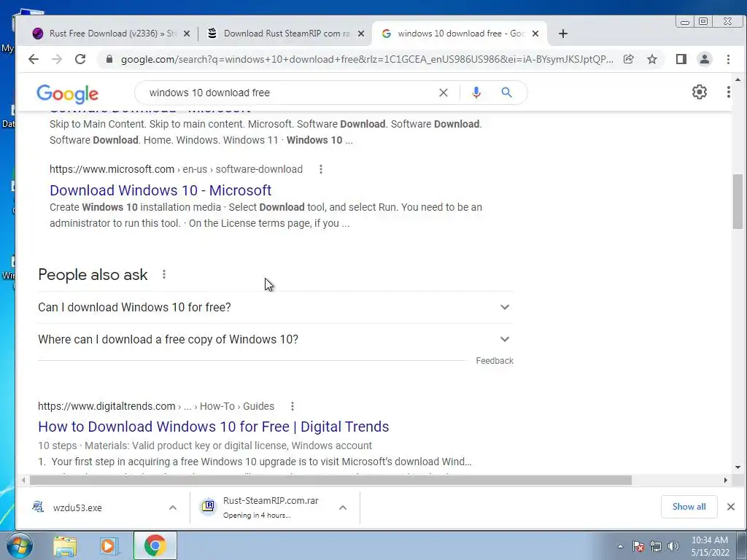Open the taskbar clock and date
This screenshot has height=560, width=747.
(710, 546)
